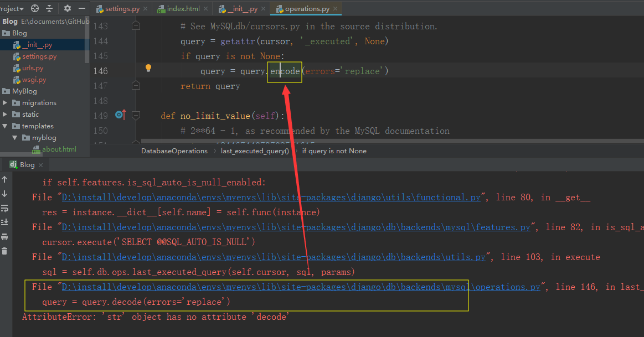Expand the static folder
This screenshot has width=644, height=337.
[x=5, y=115]
